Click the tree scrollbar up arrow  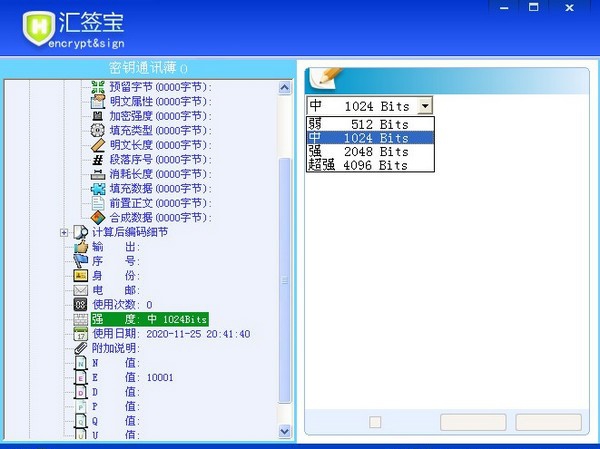(x=284, y=88)
